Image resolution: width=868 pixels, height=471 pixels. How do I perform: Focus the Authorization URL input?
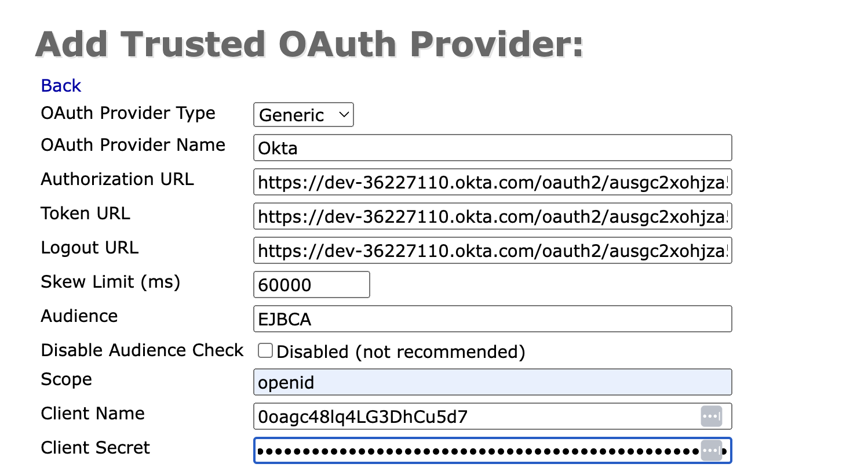point(493,182)
